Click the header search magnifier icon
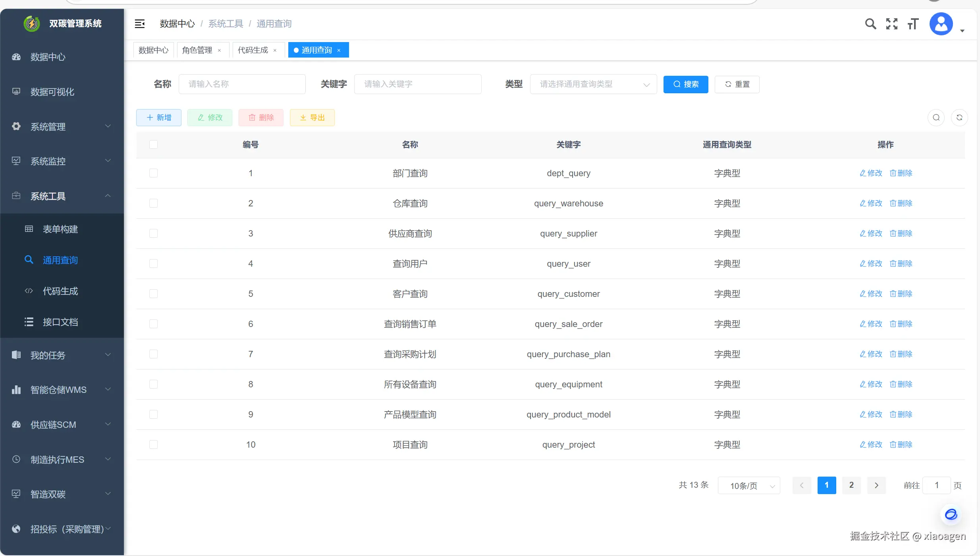Screen dimensions: 980x556 pos(870,24)
